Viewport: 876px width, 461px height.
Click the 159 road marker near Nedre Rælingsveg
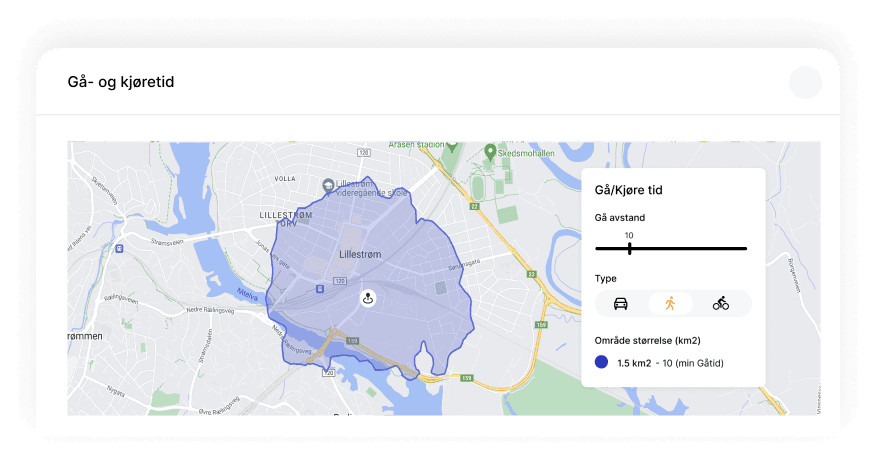(x=352, y=341)
